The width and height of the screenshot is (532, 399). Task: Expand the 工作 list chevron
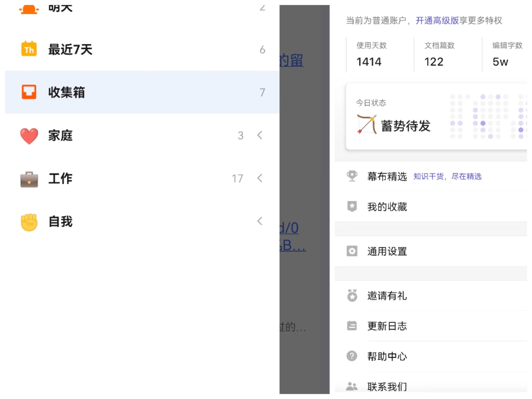(260, 179)
